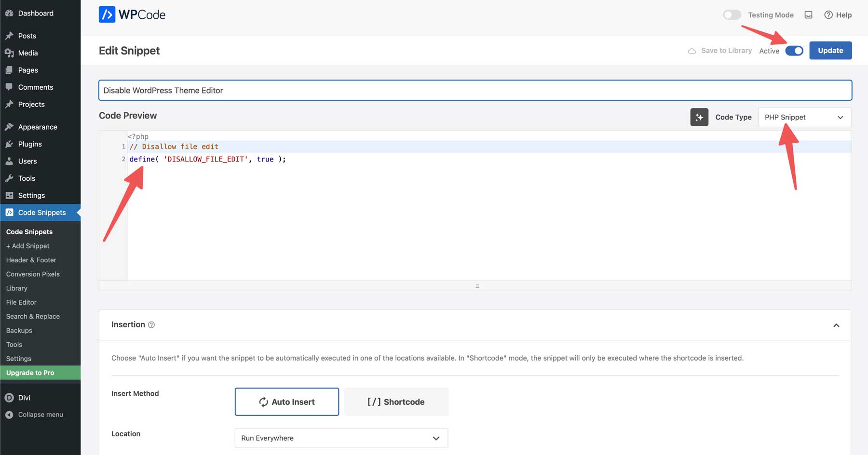Click the WPCode logo in the header

132,14
